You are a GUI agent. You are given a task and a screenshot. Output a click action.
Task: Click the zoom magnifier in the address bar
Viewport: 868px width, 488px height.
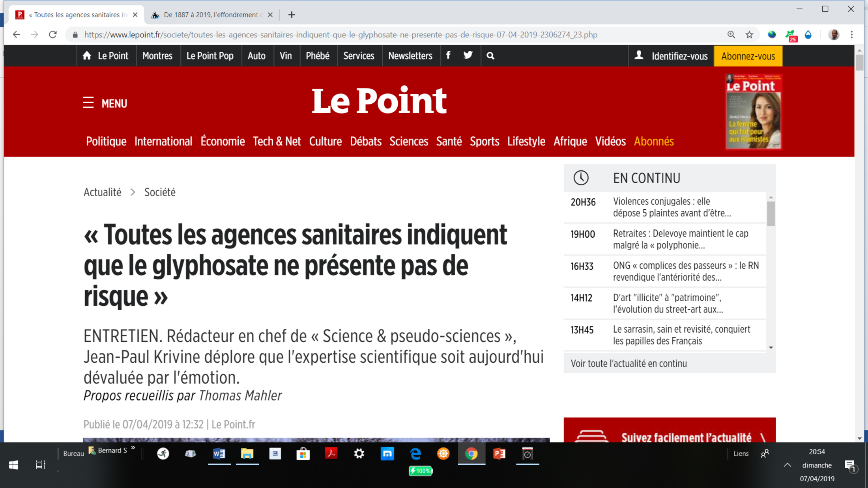click(x=731, y=35)
